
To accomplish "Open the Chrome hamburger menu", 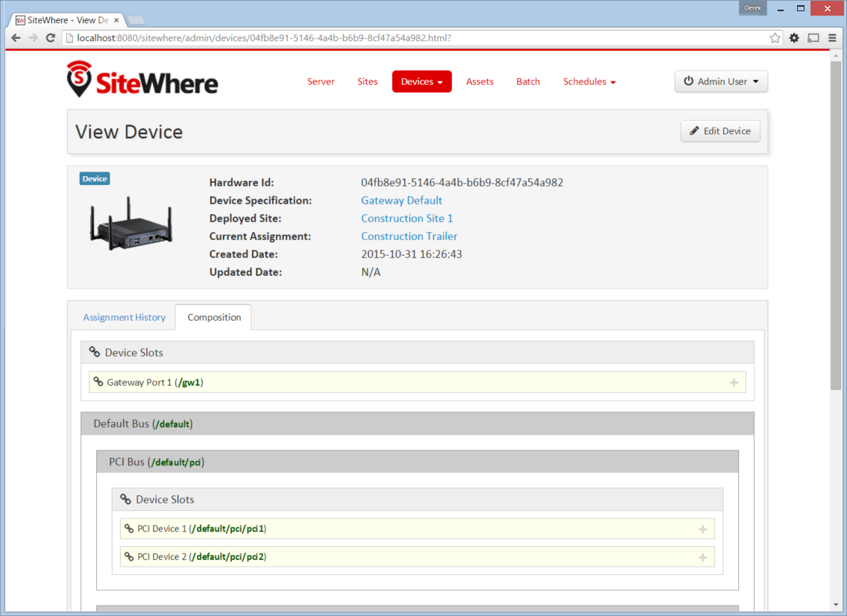I will tap(832, 38).
